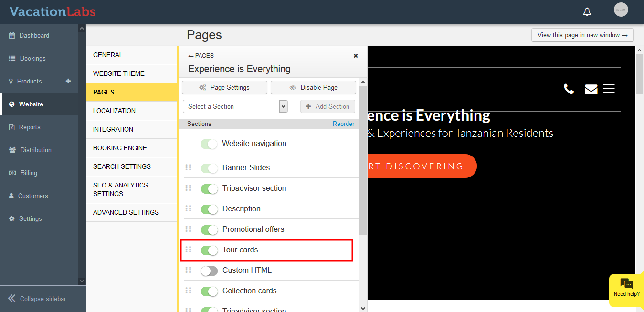Enable the Custom HTML section toggle
The width and height of the screenshot is (644, 312).
pyautogui.click(x=209, y=270)
